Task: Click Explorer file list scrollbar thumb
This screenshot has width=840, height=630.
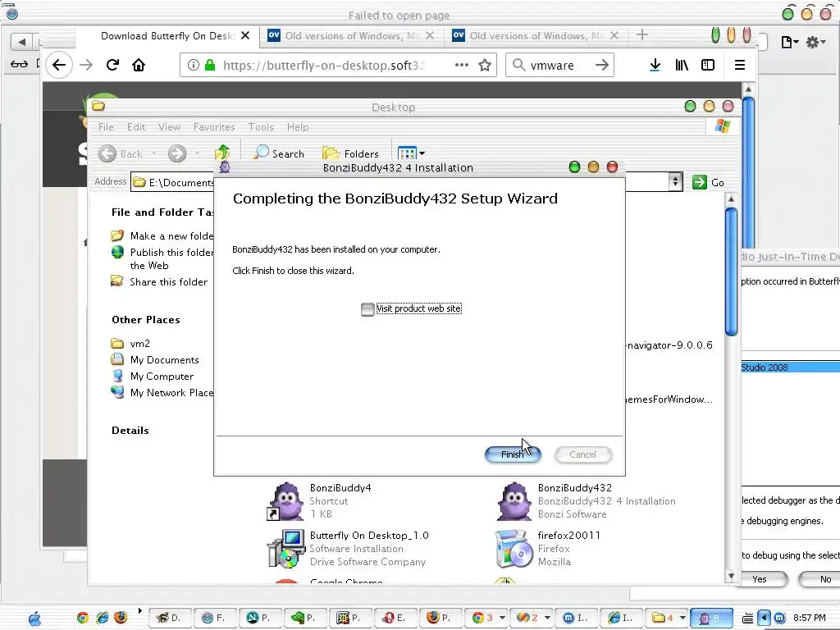Action: [x=731, y=272]
